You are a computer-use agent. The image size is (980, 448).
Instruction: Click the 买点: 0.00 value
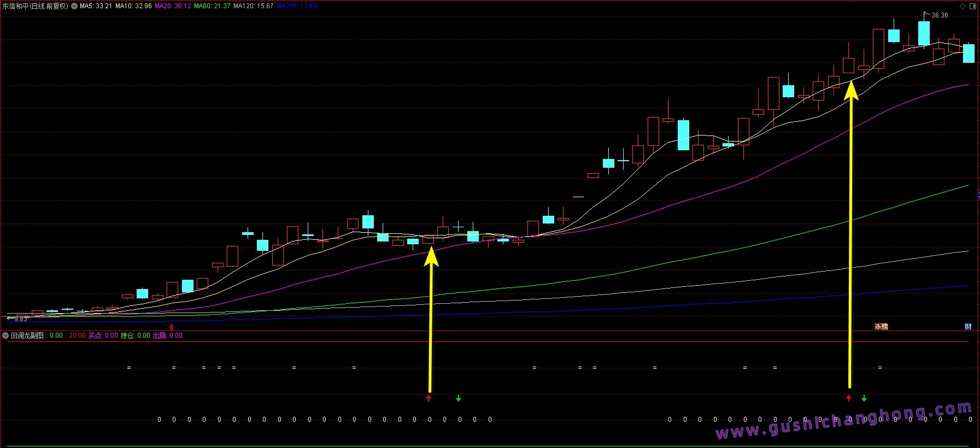click(103, 335)
